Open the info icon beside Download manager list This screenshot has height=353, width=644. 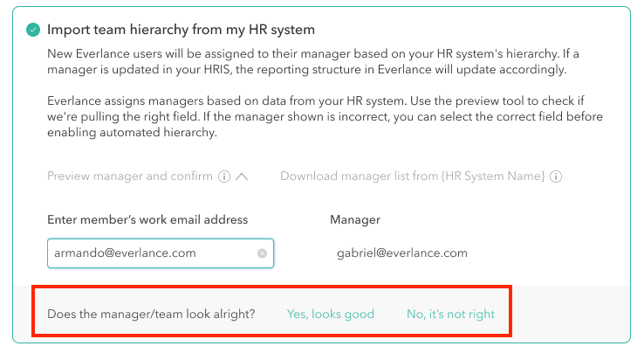click(x=556, y=176)
